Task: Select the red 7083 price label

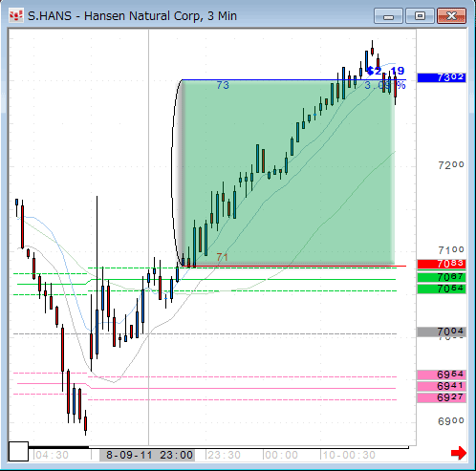Action: 442,264
